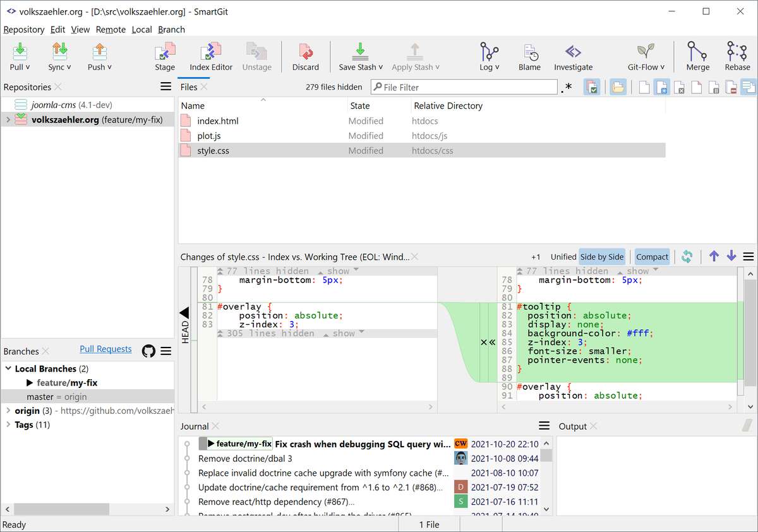Image resolution: width=758 pixels, height=532 pixels.
Task: Open the Branch menu
Action: pos(171,29)
